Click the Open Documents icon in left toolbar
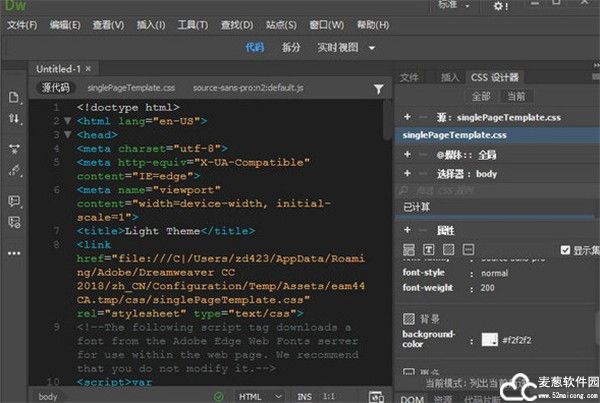Viewport: 600px width, 403px height. tap(14, 97)
